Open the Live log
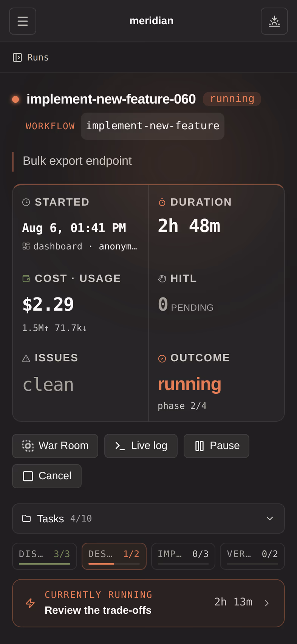 point(141,446)
